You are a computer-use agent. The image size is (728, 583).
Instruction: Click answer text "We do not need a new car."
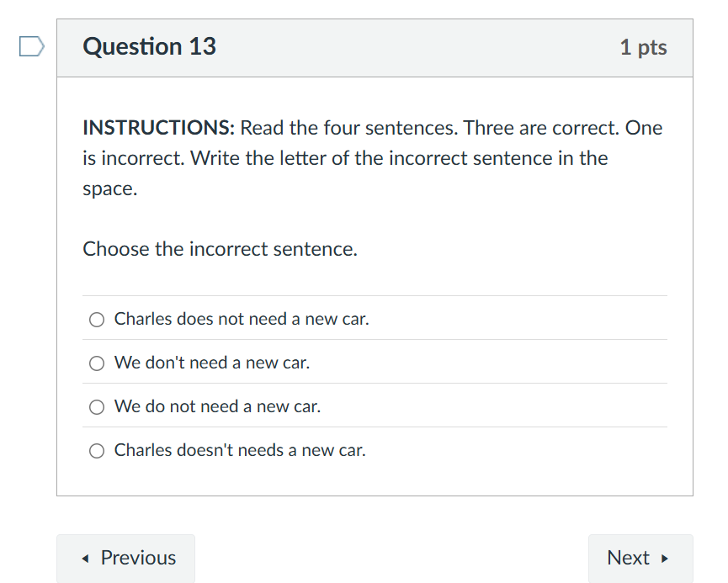[217, 407]
